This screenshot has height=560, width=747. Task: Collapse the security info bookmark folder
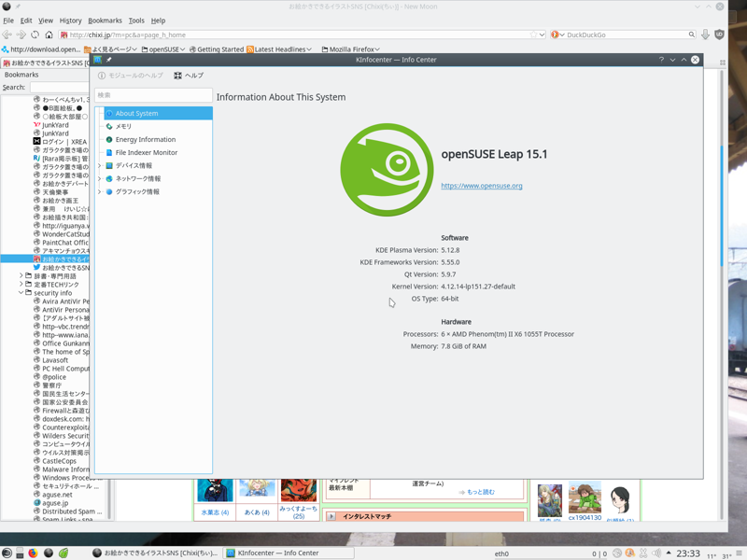coord(21,293)
